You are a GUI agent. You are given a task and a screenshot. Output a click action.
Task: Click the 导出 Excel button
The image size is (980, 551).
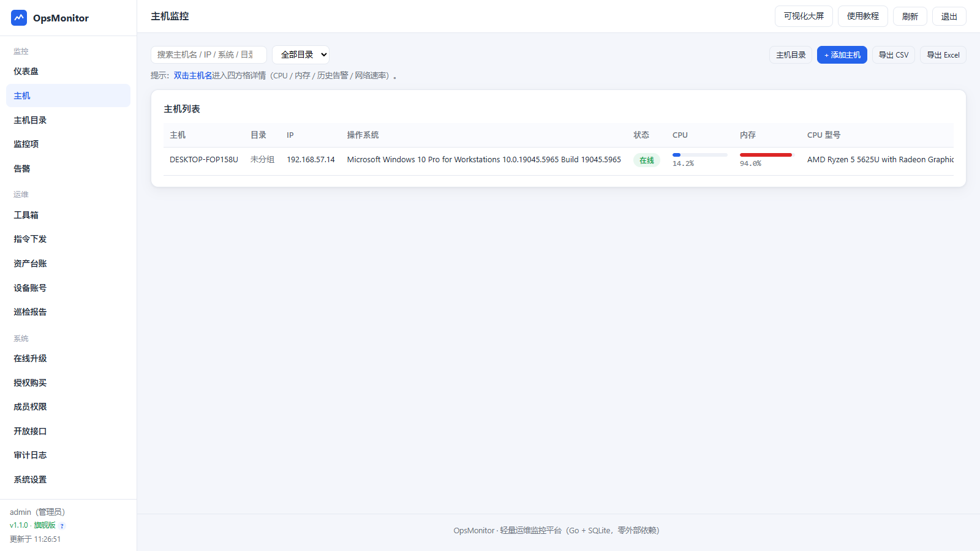point(943,54)
